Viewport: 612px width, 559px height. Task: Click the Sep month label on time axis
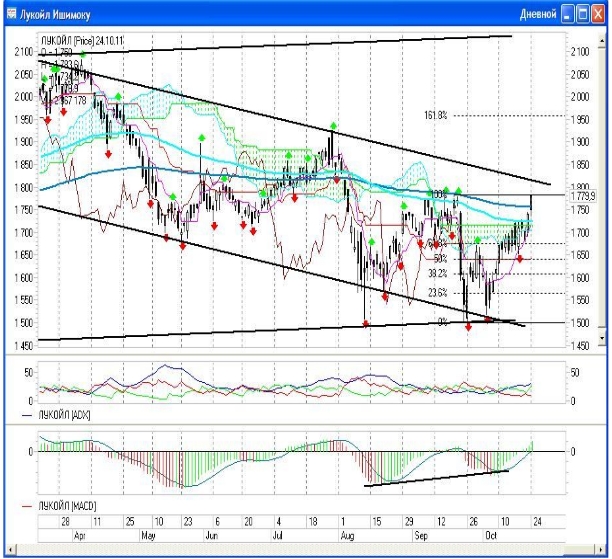[x=421, y=536]
